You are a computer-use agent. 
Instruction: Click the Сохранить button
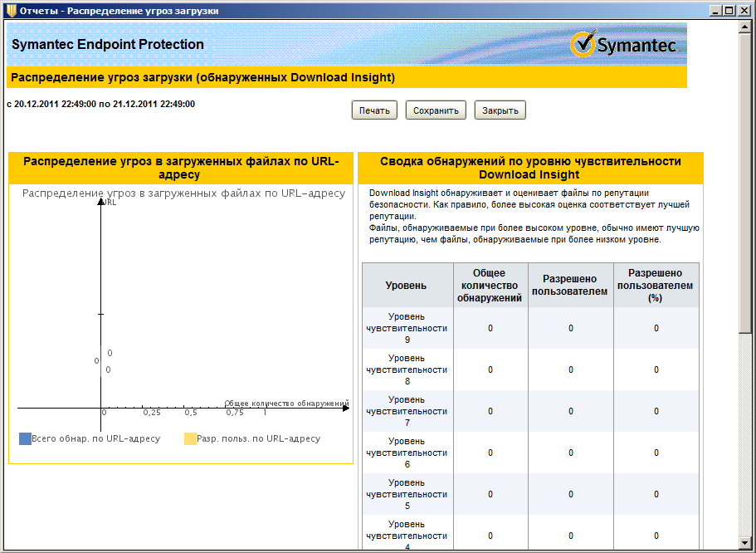[436, 110]
